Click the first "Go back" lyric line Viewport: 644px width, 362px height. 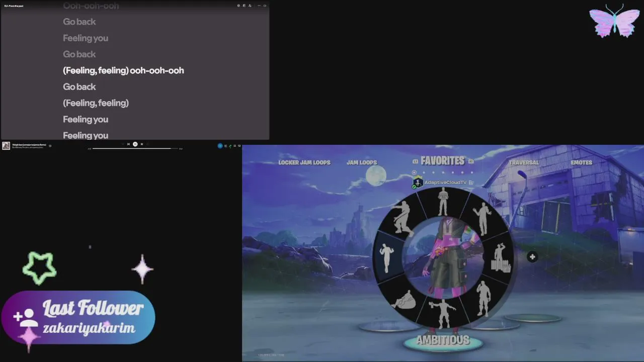point(79,22)
